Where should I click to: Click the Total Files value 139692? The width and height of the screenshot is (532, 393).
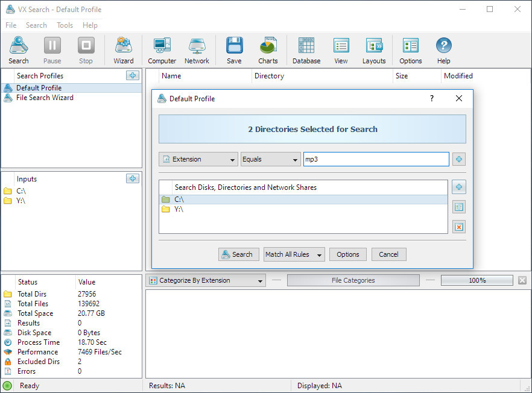[89, 304]
